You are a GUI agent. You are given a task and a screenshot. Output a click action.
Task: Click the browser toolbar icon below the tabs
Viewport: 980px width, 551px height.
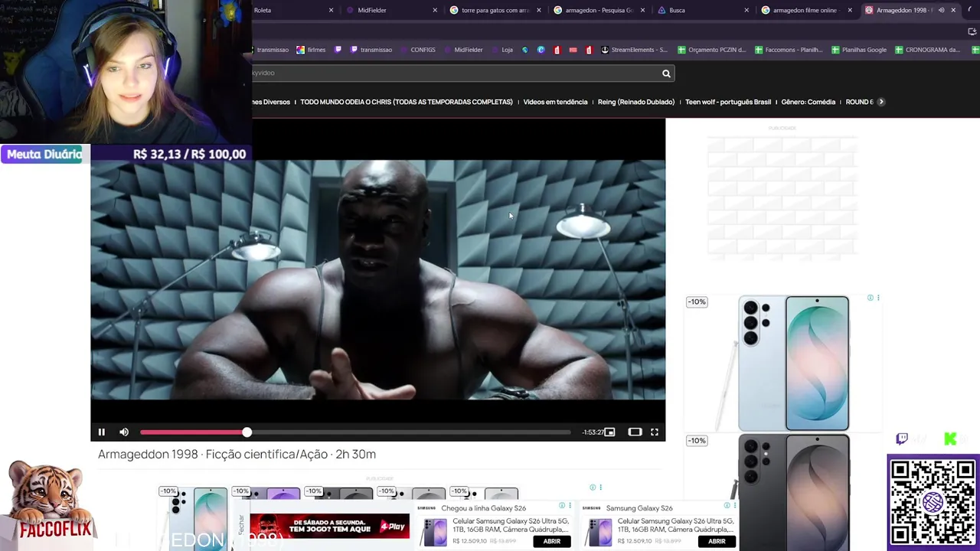coord(973,31)
